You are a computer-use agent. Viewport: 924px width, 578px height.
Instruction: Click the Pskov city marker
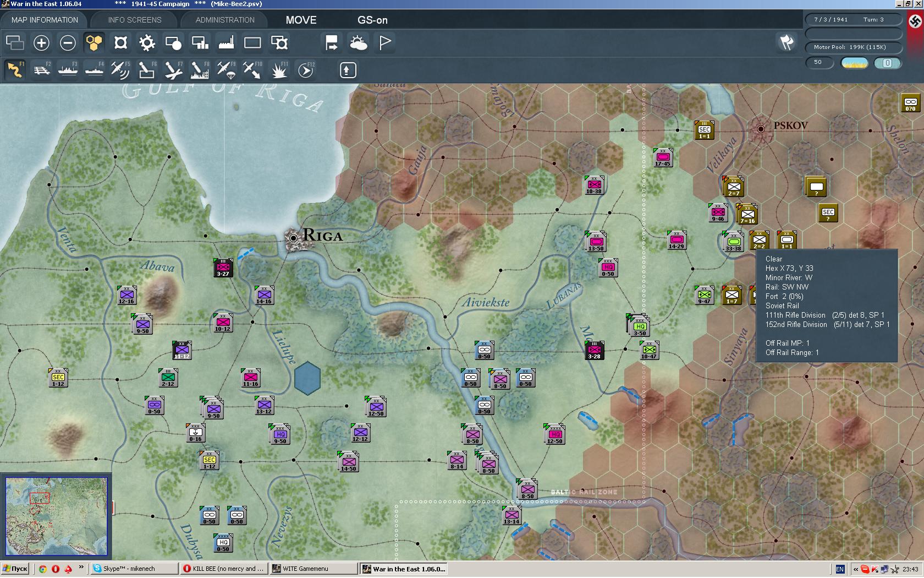pyautogui.click(x=761, y=129)
